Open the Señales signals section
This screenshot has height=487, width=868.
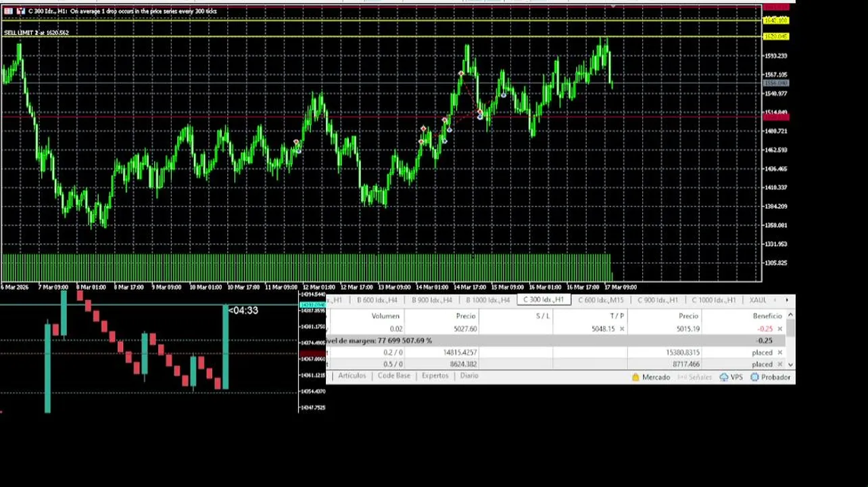click(x=694, y=377)
